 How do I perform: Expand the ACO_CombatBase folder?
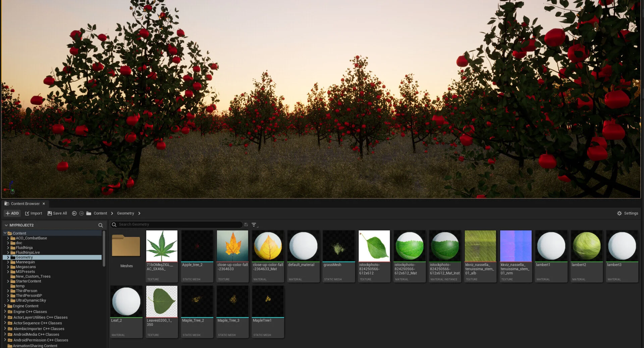coord(8,238)
